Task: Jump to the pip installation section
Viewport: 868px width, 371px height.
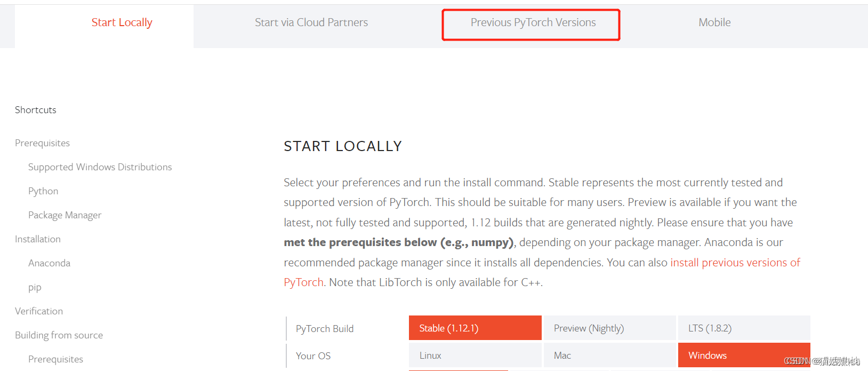Action: 34,287
